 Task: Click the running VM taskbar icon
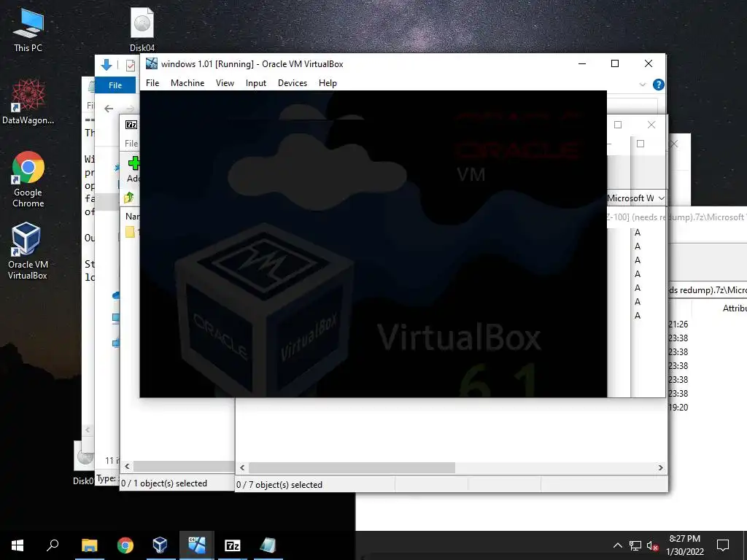click(197, 545)
